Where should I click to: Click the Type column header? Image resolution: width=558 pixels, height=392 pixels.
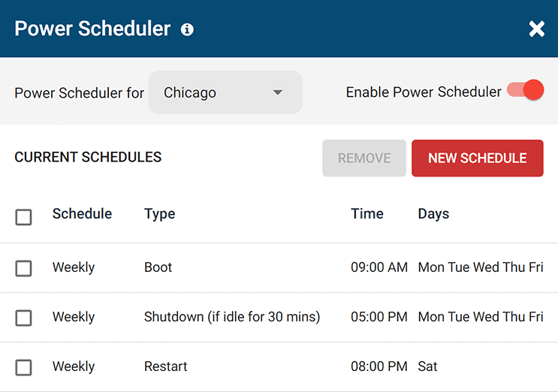(159, 214)
